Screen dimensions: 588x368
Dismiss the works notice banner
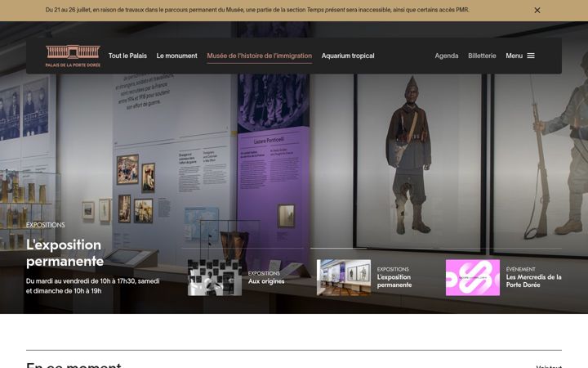point(537,11)
